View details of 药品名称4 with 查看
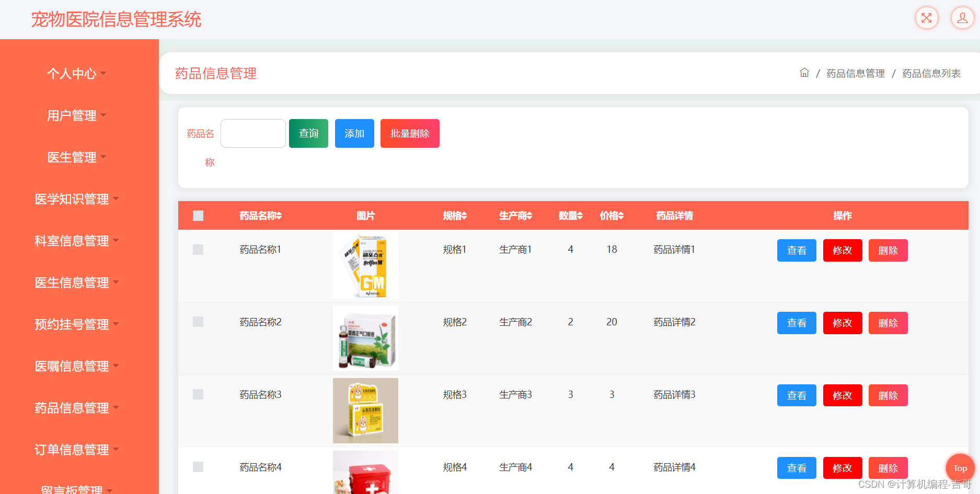The image size is (980, 494). (x=797, y=468)
